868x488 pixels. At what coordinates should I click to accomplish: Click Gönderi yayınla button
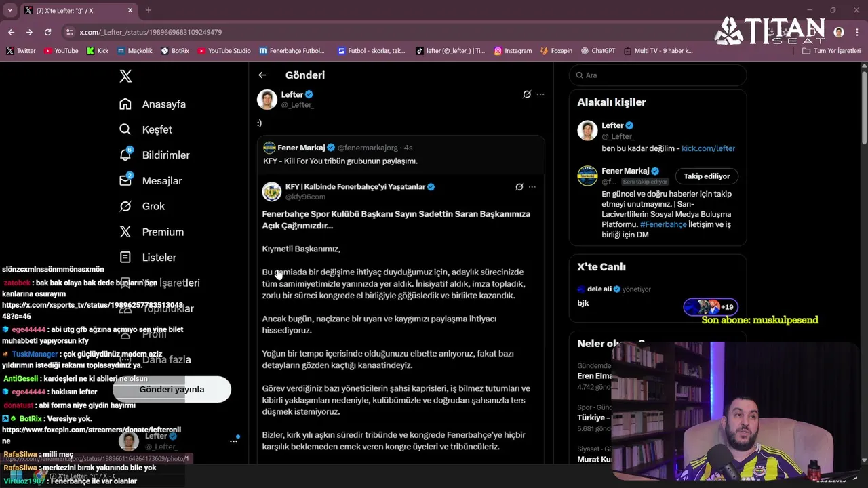pos(172,390)
